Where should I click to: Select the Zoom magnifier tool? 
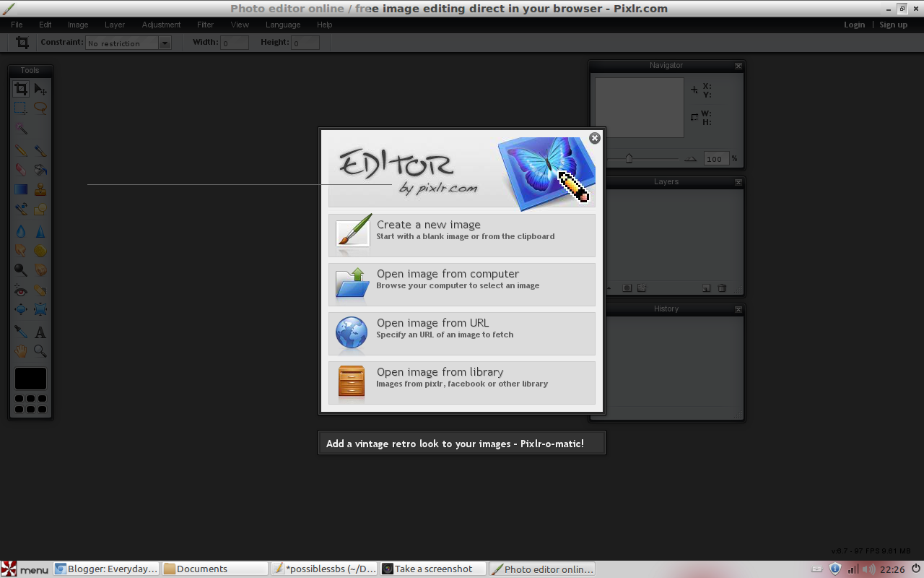[40, 352]
